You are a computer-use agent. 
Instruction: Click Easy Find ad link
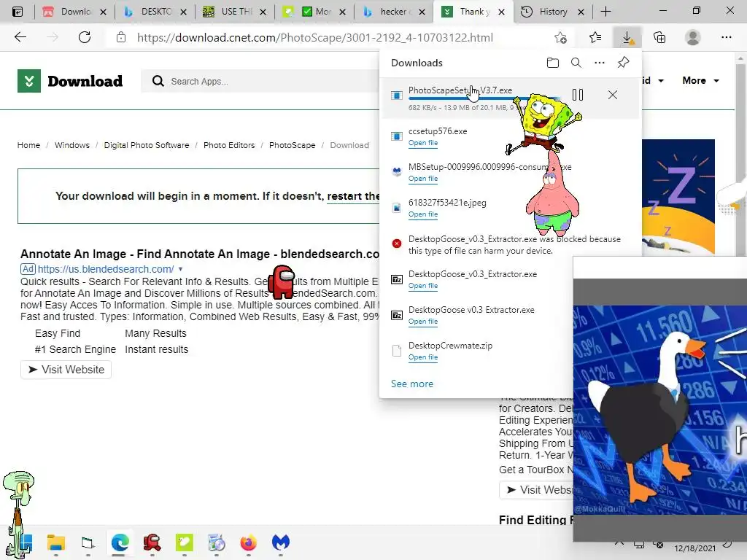[x=58, y=333]
